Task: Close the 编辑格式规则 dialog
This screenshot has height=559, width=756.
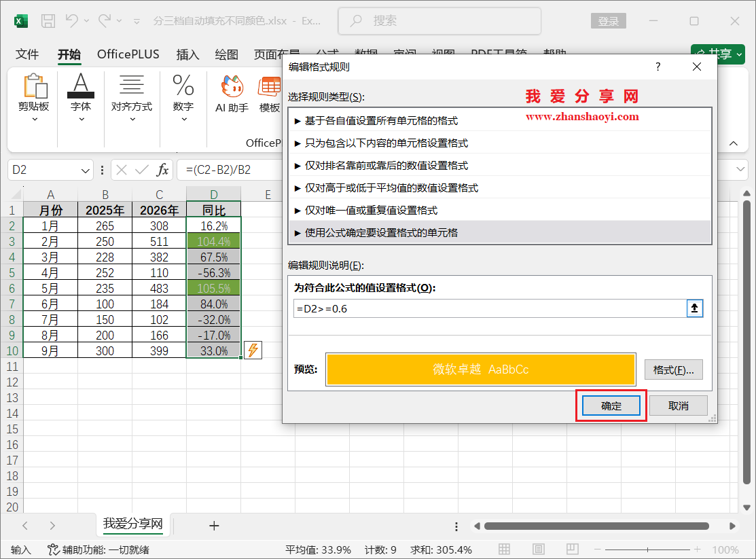Action: (x=697, y=67)
